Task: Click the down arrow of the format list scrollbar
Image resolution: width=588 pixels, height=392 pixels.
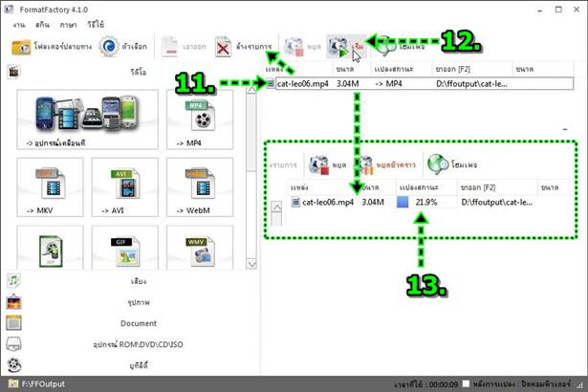Action: [251, 264]
